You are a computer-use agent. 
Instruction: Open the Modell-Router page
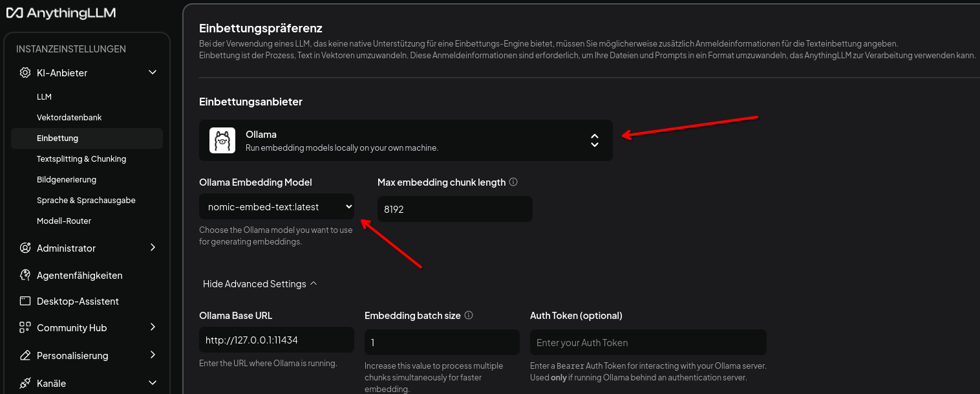coord(64,221)
